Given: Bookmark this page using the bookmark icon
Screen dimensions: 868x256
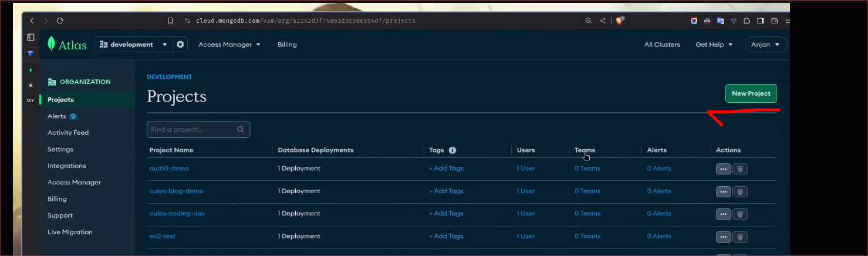Looking at the screenshot, I should (x=170, y=21).
